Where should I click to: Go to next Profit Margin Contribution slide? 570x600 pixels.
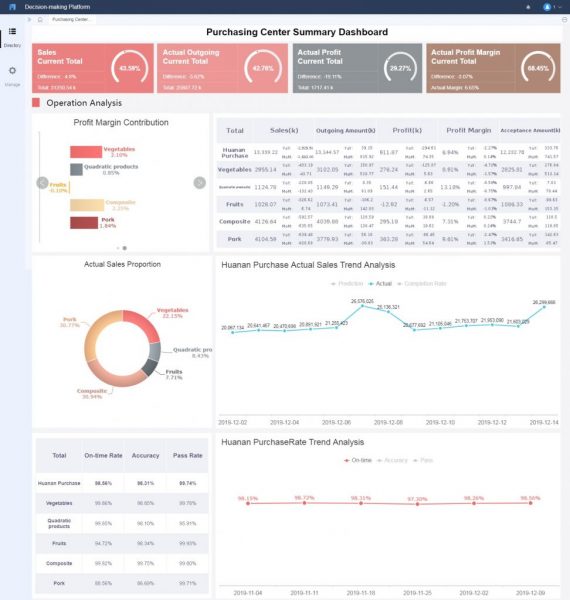pos(199,183)
